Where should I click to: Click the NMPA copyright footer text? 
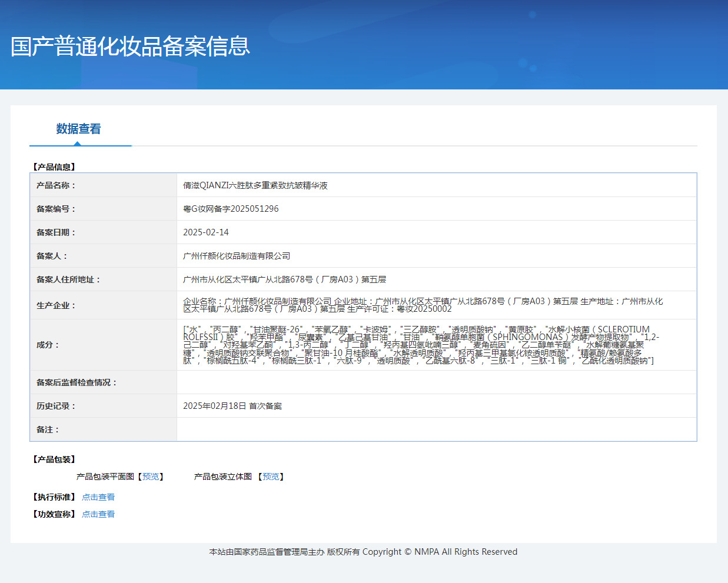pyautogui.click(x=363, y=552)
